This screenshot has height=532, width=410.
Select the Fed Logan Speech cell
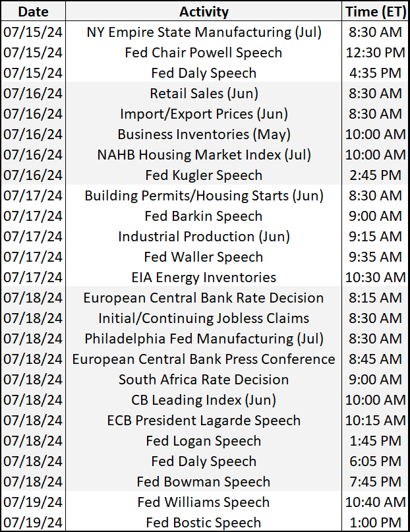click(204, 441)
